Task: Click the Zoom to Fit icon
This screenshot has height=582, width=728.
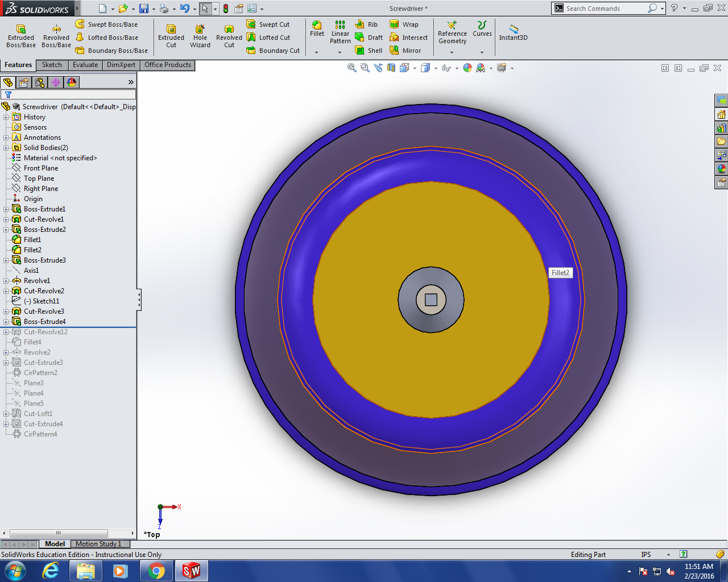Action: 352,68
